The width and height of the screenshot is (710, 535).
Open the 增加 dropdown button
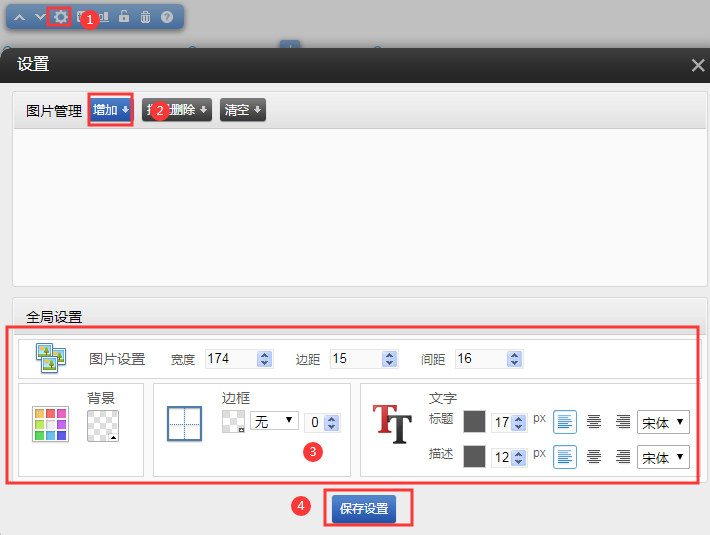point(111,110)
